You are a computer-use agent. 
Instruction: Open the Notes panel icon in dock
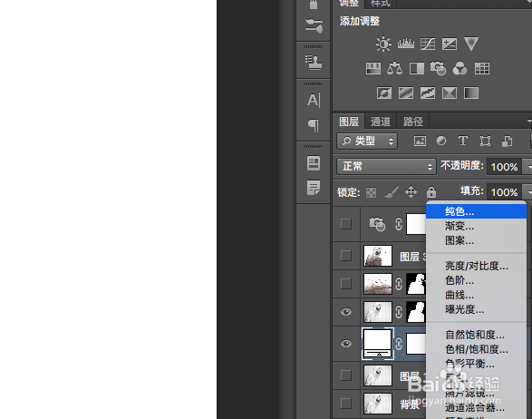click(314, 188)
